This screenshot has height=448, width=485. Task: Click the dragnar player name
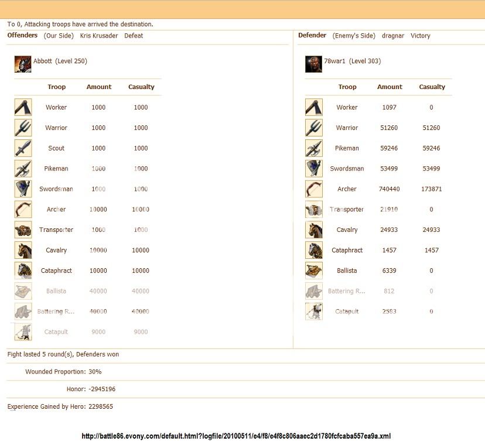393,36
